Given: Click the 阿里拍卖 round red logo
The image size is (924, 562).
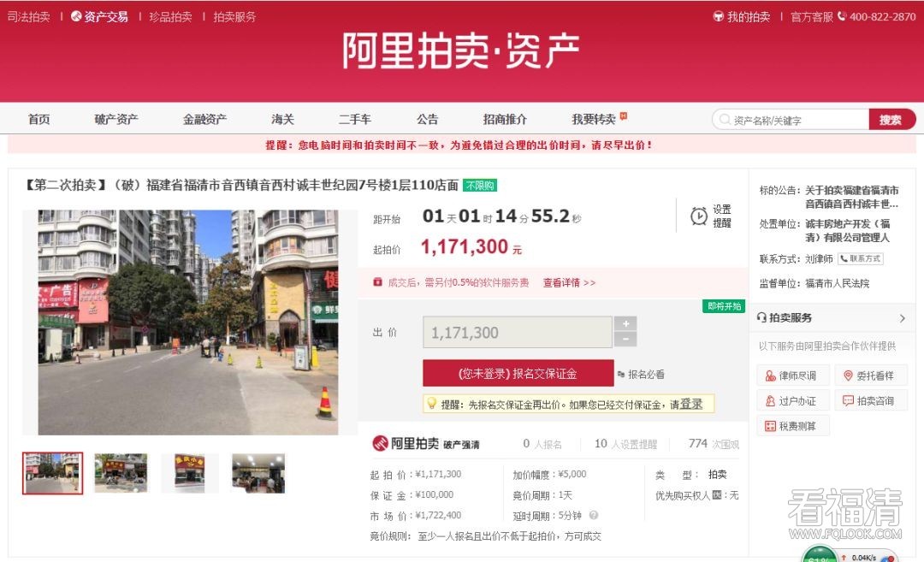Looking at the screenshot, I should click(380, 444).
